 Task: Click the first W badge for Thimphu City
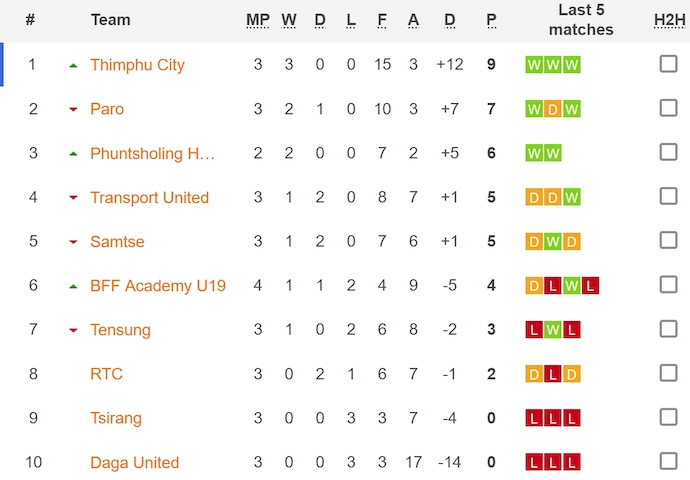click(x=534, y=65)
